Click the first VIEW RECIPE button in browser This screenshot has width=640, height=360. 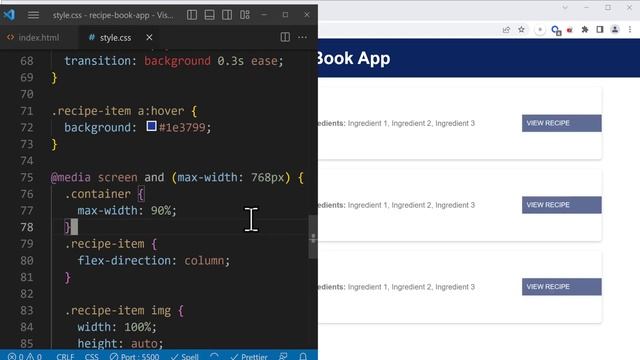pos(561,123)
